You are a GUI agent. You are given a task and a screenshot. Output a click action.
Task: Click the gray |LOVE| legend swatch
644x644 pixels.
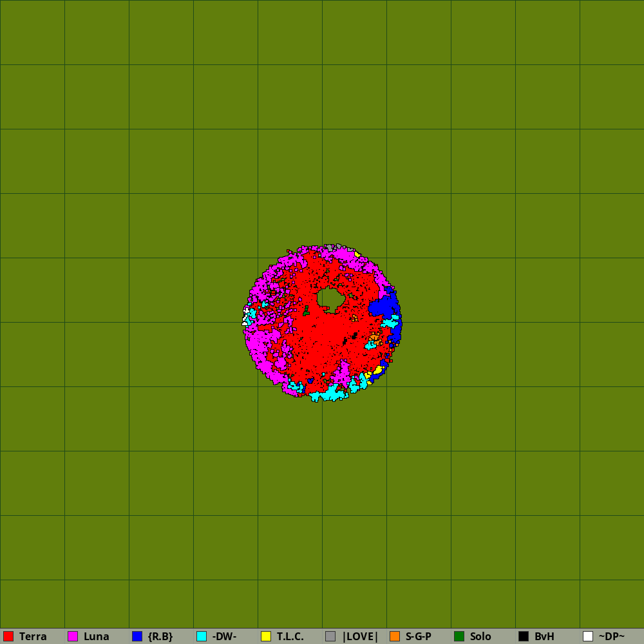pyautogui.click(x=330, y=636)
